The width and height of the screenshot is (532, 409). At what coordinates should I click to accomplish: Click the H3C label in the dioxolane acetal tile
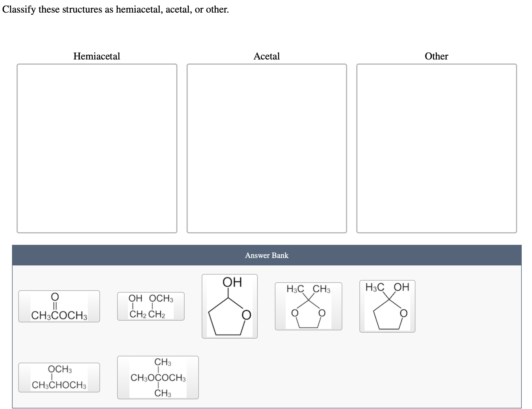(x=295, y=289)
